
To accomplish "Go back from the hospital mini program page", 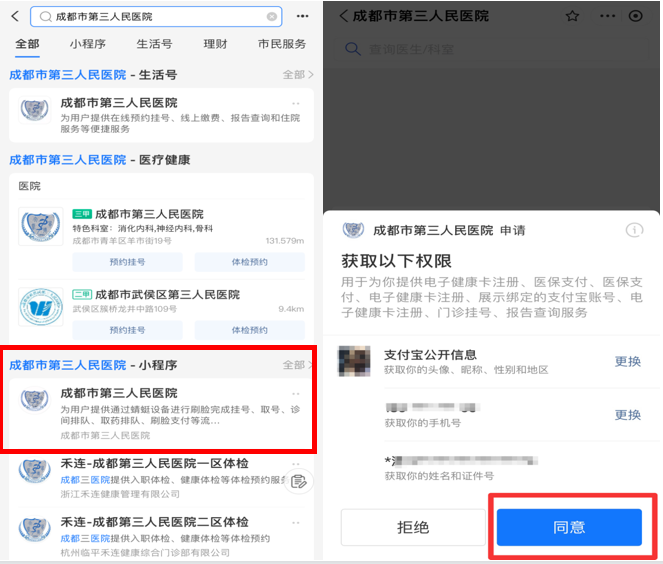I will 344,16.
